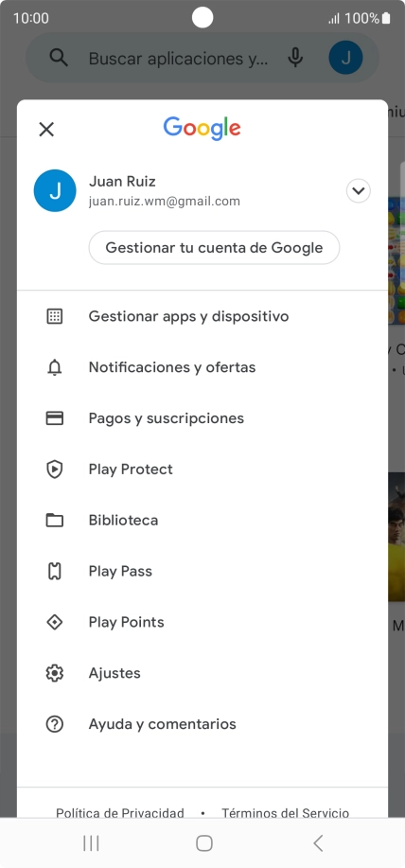Tap the Ajustes gear icon
This screenshot has width=405, height=868.
[x=54, y=673]
